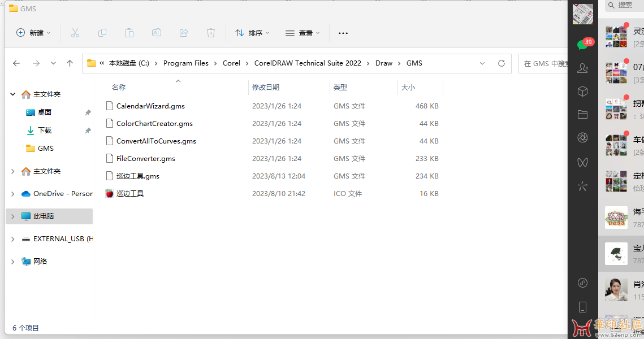Expand the second 主文件夹 tree node
This screenshot has width=644, height=339.
click(x=13, y=171)
